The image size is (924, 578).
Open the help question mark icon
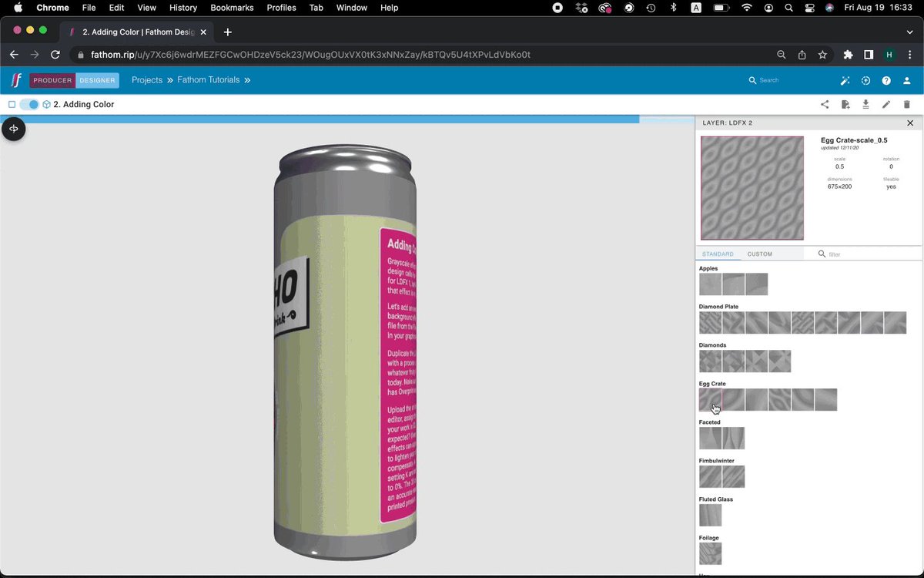pyautogui.click(x=886, y=81)
